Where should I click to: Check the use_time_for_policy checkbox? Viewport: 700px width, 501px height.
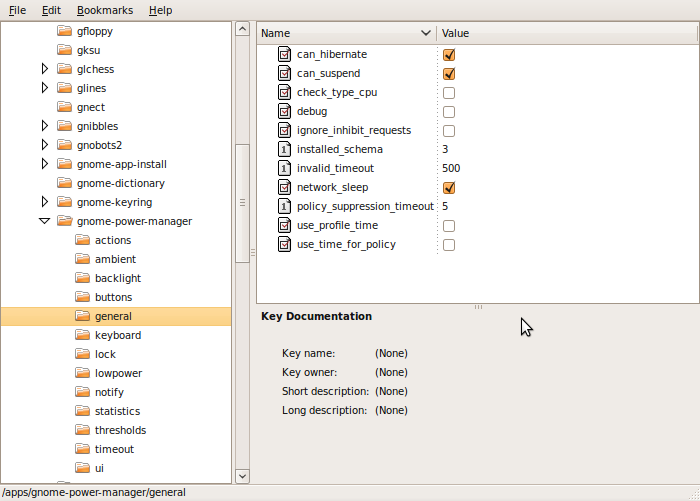click(x=449, y=245)
